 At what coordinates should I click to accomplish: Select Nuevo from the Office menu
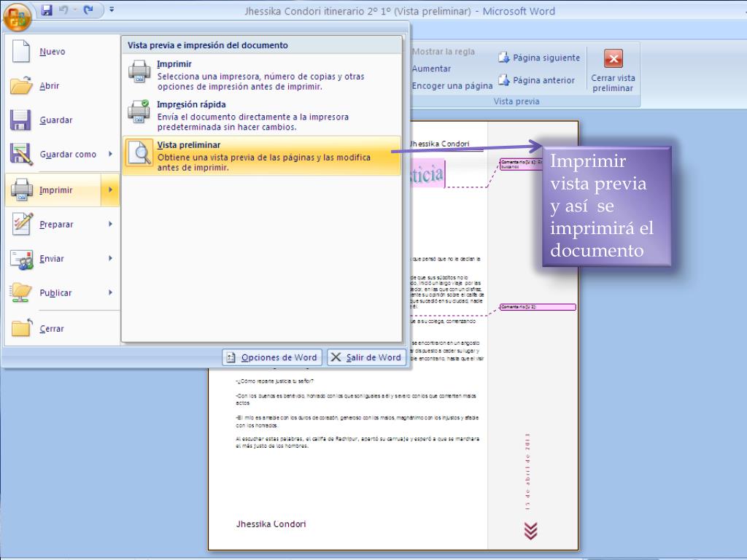coord(53,52)
